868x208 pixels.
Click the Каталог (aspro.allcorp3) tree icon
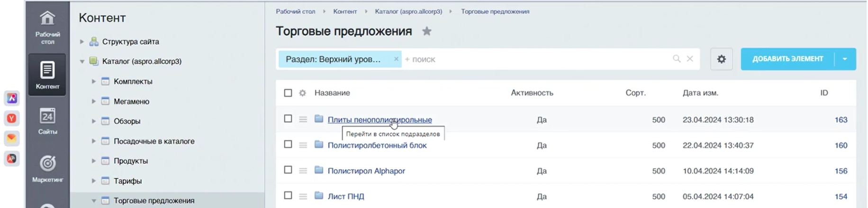tap(94, 61)
